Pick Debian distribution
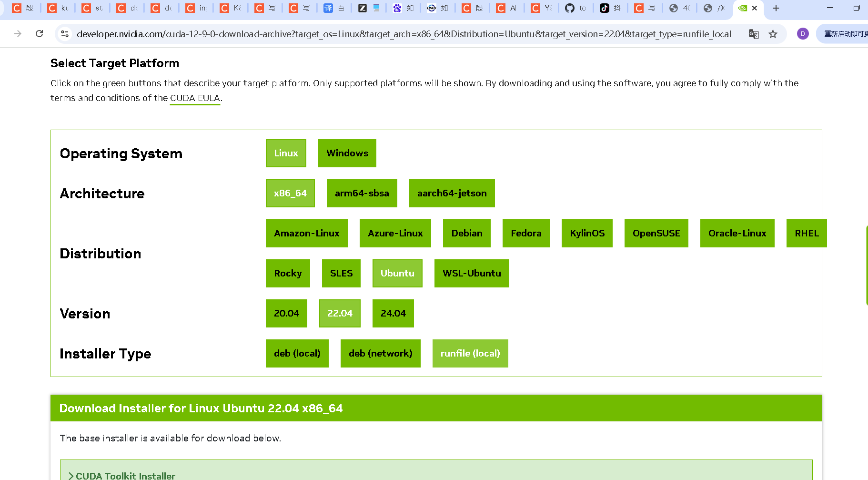This screenshot has width=868, height=480. [467, 233]
